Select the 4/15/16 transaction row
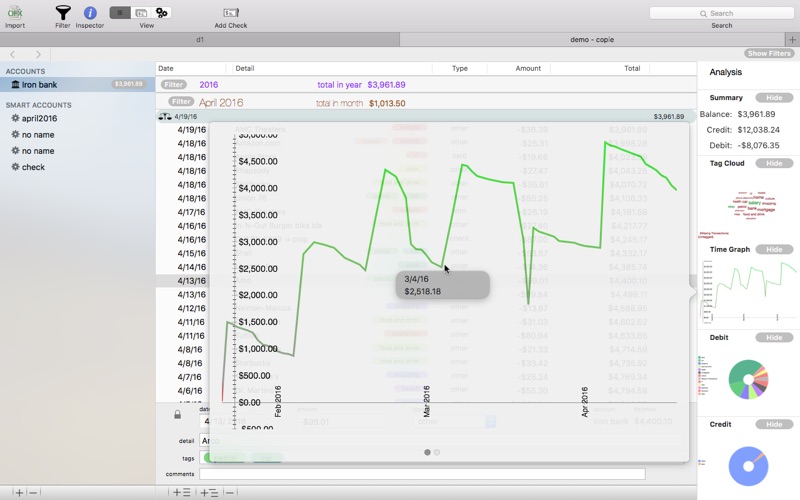Viewport: 800px width, 500px height. [191, 254]
